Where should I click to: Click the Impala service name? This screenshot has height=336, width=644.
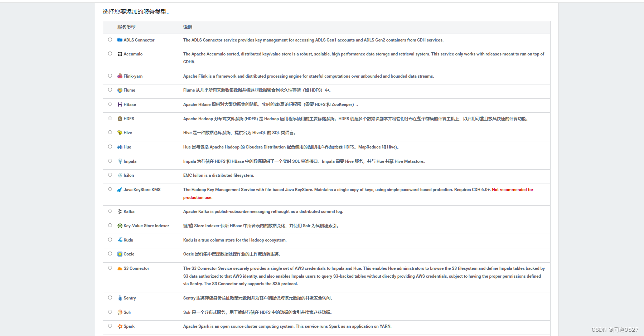coord(130,161)
